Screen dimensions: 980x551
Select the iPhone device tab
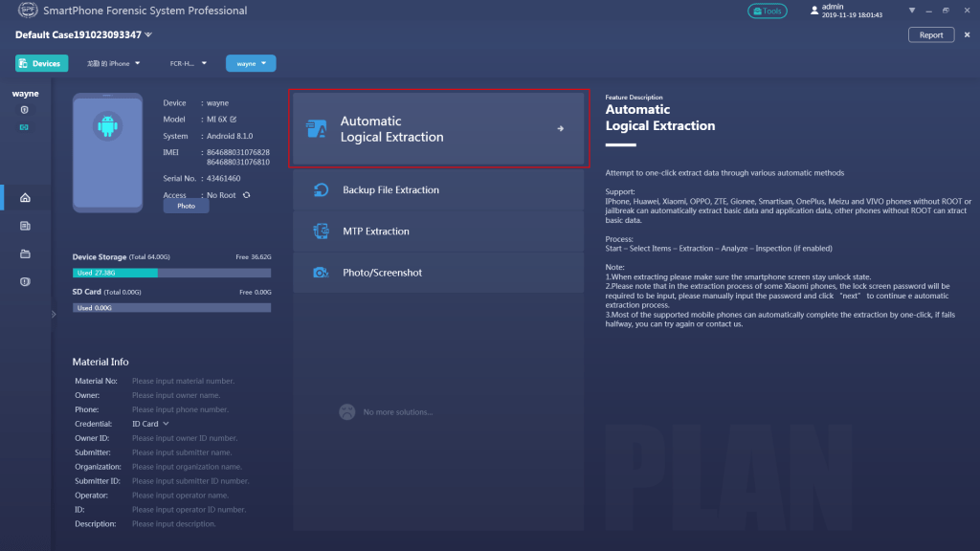pyautogui.click(x=113, y=62)
